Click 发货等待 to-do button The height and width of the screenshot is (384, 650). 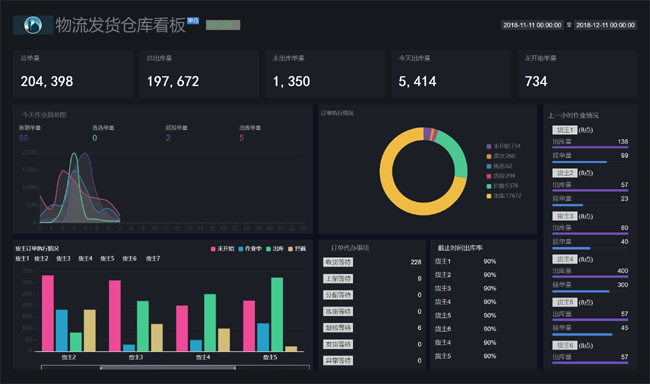tap(338, 344)
